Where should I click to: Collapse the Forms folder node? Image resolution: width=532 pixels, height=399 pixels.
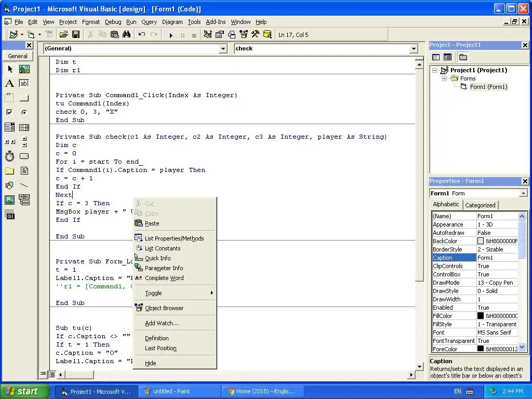445,78
